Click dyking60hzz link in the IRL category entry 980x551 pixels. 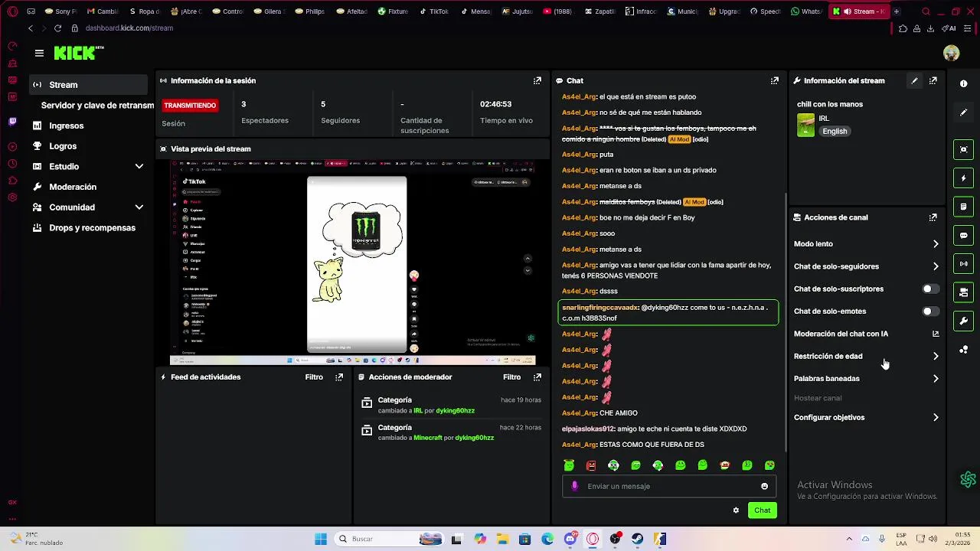455,411
